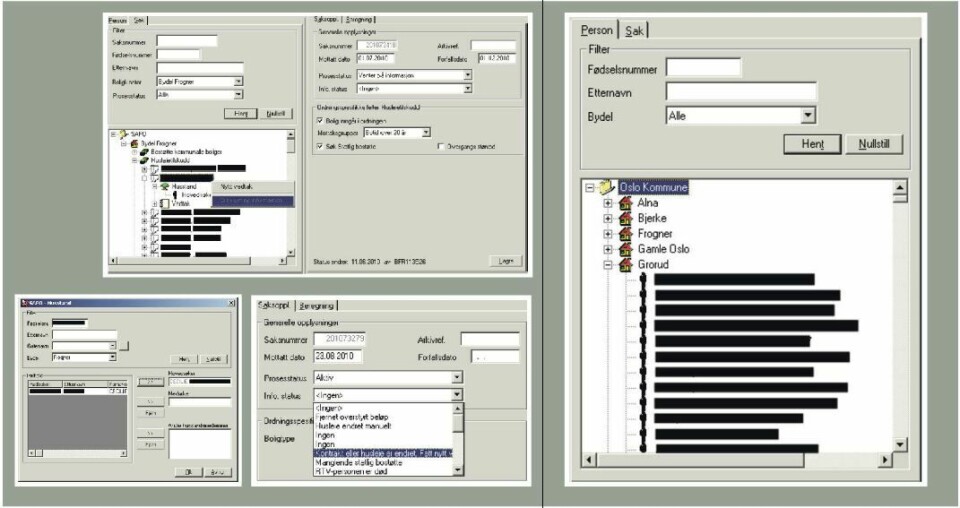Collapse the SAFO root node
This screenshot has width=960, height=508.
click(x=113, y=134)
